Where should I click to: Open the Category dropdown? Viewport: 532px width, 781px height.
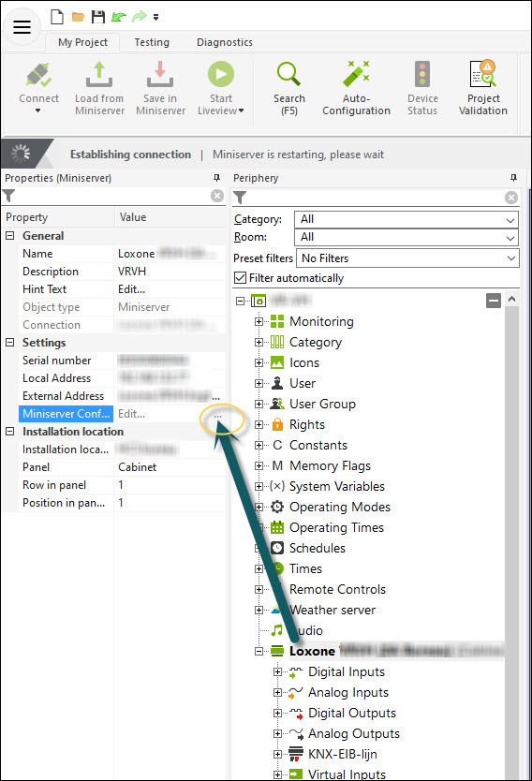(406, 219)
